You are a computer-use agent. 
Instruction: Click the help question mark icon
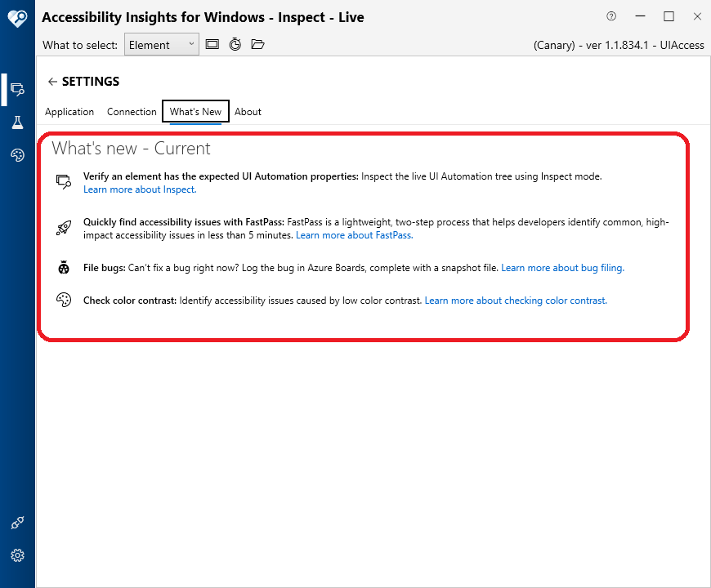(611, 16)
